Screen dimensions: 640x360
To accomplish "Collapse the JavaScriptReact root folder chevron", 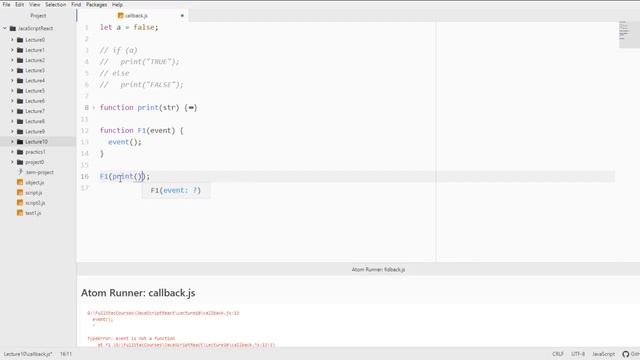I will (5, 28).
